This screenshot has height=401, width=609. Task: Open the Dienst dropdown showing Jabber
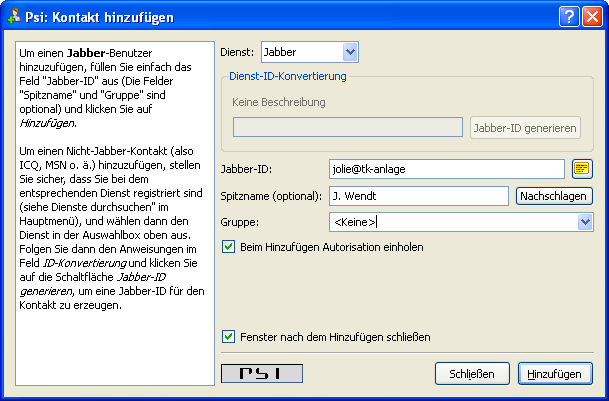[x=309, y=51]
